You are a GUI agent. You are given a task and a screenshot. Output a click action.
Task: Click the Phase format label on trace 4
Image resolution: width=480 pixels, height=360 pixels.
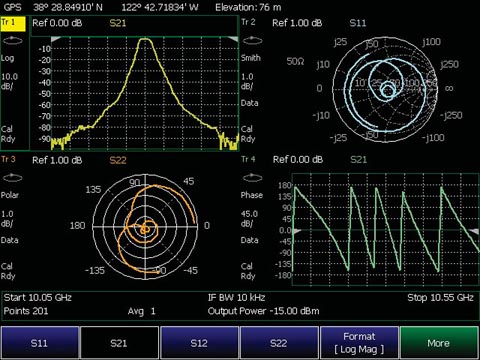[x=252, y=195]
